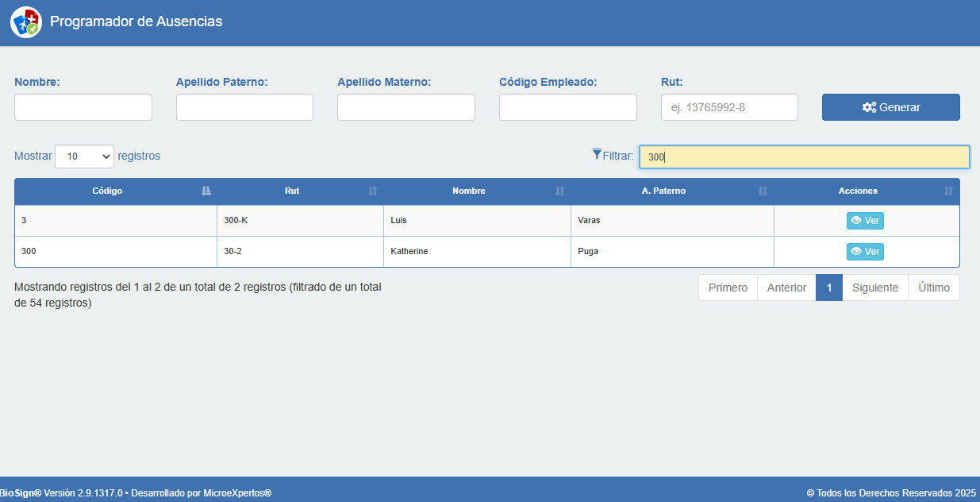Click Ver button for Luis Varas
The image size is (980, 502).
point(865,221)
